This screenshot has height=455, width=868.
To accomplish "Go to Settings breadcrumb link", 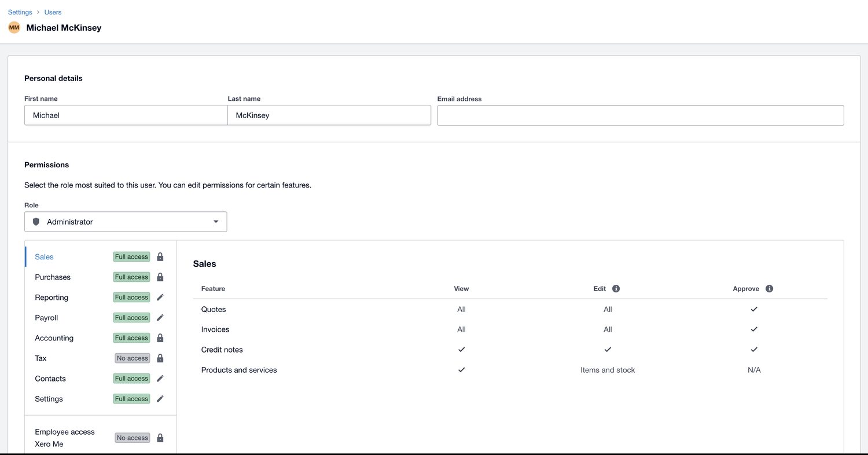I will pyautogui.click(x=20, y=12).
